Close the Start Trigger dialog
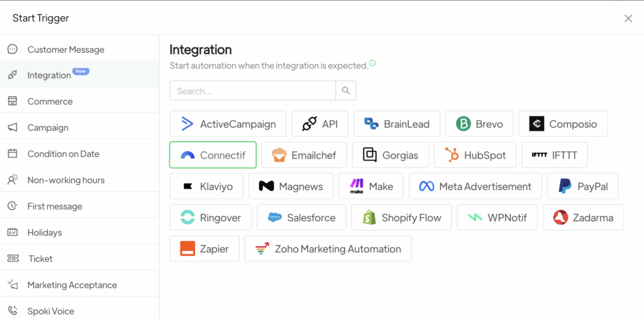This screenshot has width=644, height=319. point(628,18)
